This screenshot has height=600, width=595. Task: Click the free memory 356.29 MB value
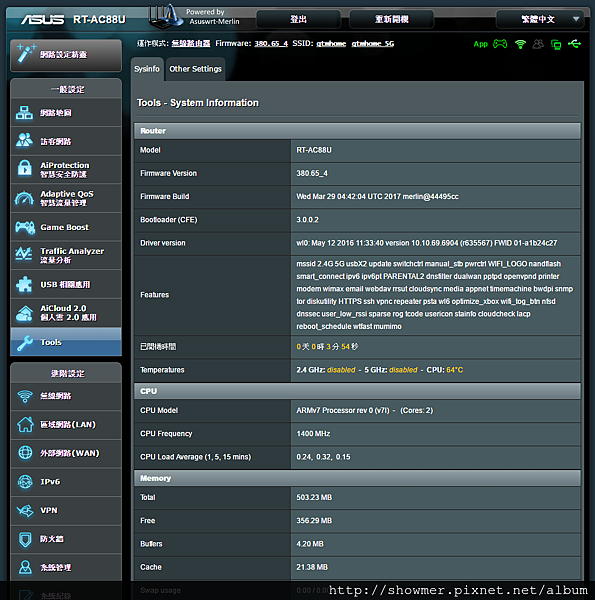click(x=314, y=521)
